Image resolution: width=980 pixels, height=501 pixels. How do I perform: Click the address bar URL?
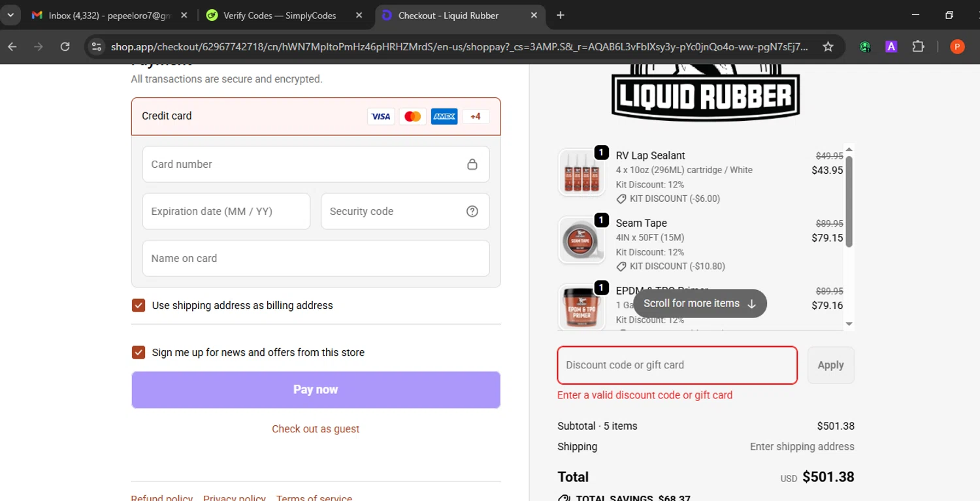[459, 46]
